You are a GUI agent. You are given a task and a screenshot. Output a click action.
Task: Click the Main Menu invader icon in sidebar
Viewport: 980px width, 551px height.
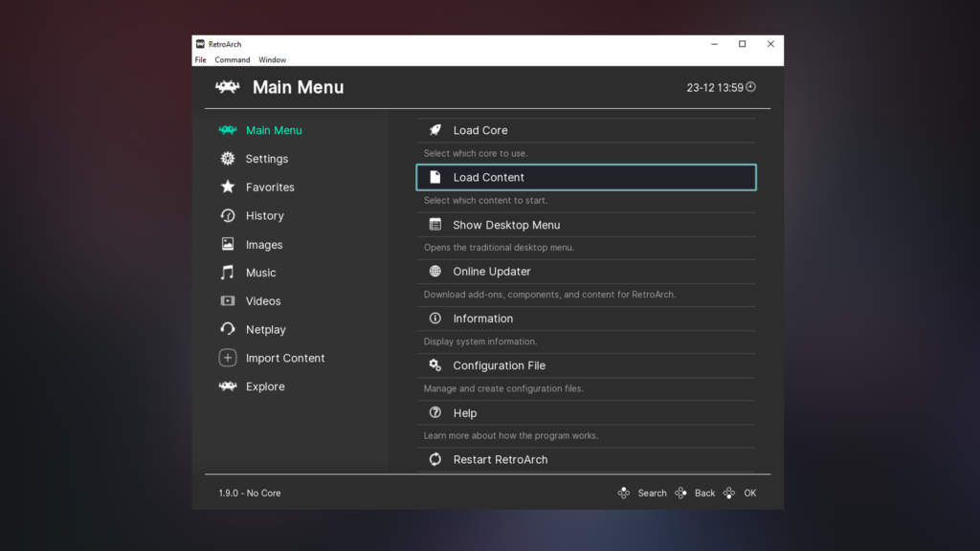click(x=228, y=130)
